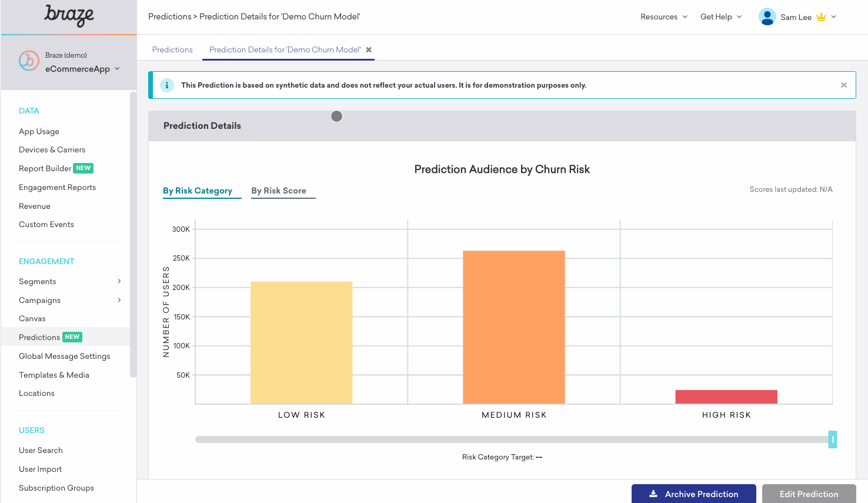The width and height of the screenshot is (868, 503).
Task: Click the sidebar vertical scrollbar
Action: tap(133, 234)
